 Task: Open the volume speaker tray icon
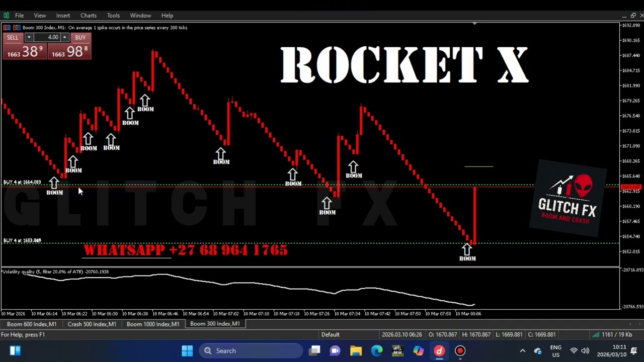[585, 351]
